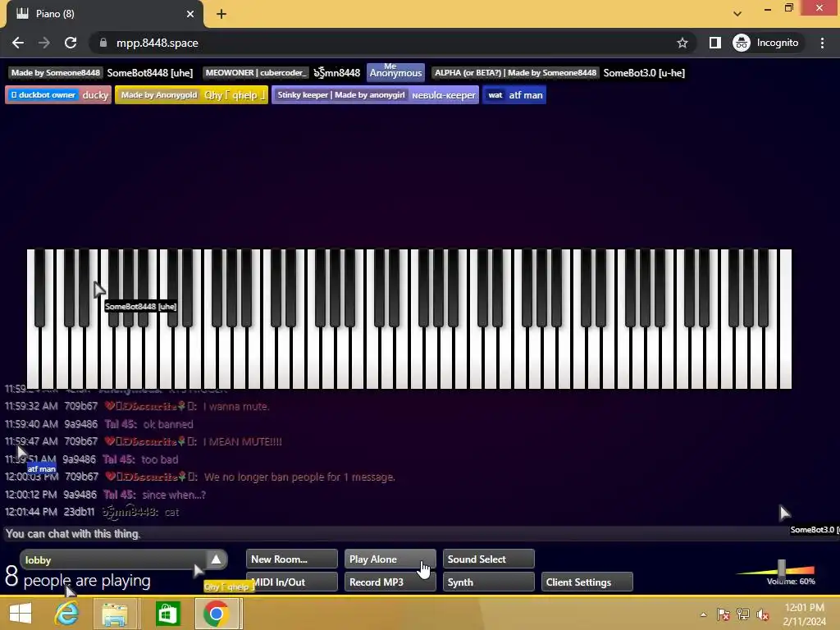Viewport: 840px width, 630px height.
Task: Close the Piano (8) tab
Action: pyautogui.click(x=190, y=14)
